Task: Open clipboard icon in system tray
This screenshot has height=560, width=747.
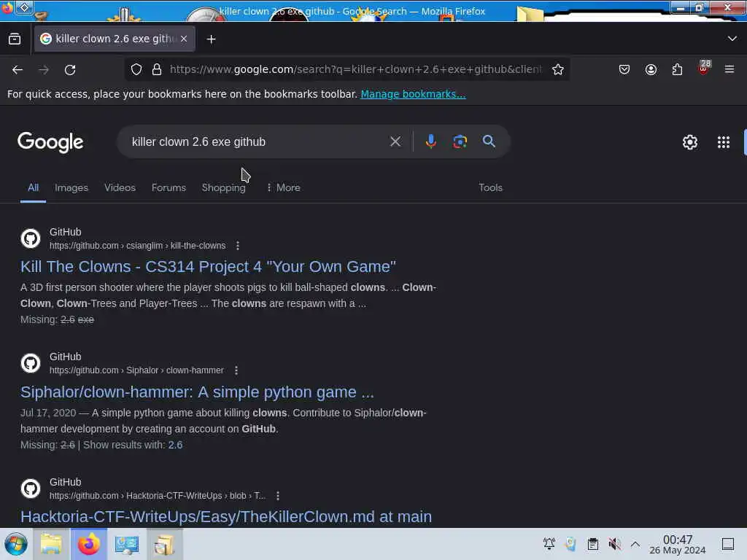Action: click(x=592, y=544)
